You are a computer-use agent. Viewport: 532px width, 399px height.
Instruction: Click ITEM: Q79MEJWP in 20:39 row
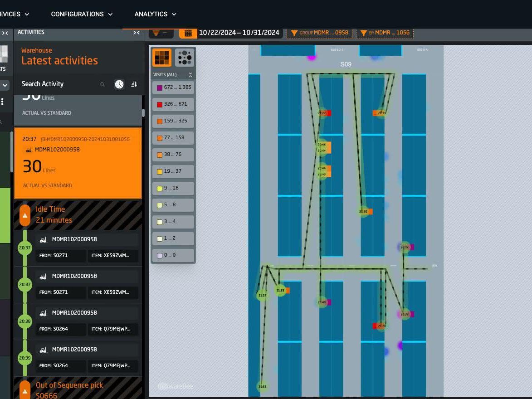click(112, 365)
